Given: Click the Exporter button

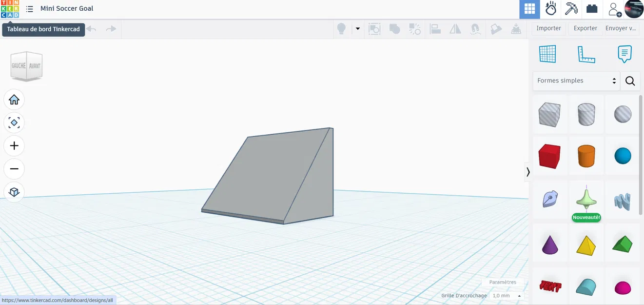Looking at the screenshot, I should tap(585, 28).
